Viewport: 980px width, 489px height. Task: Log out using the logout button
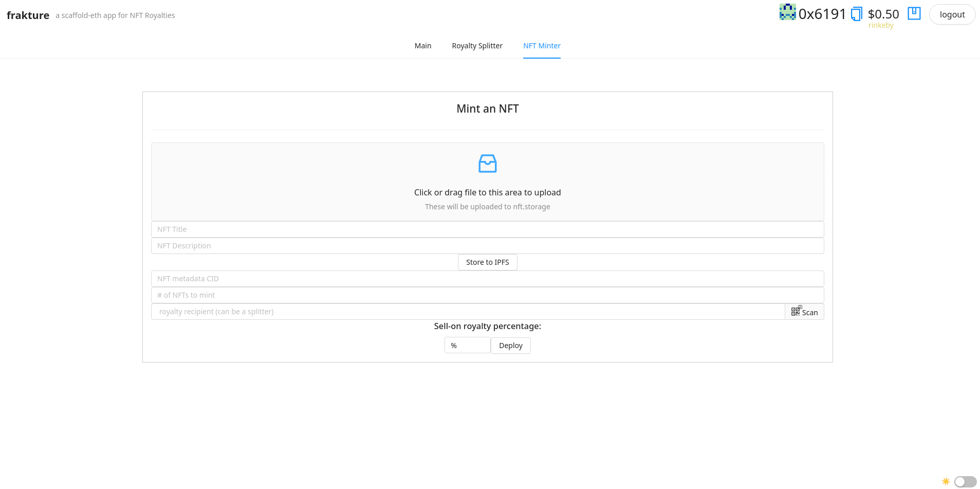pos(952,14)
